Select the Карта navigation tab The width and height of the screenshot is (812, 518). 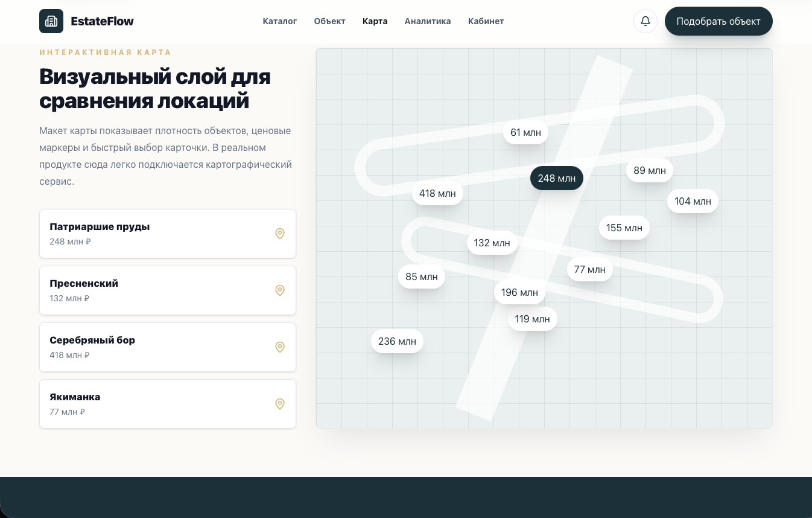pos(375,21)
